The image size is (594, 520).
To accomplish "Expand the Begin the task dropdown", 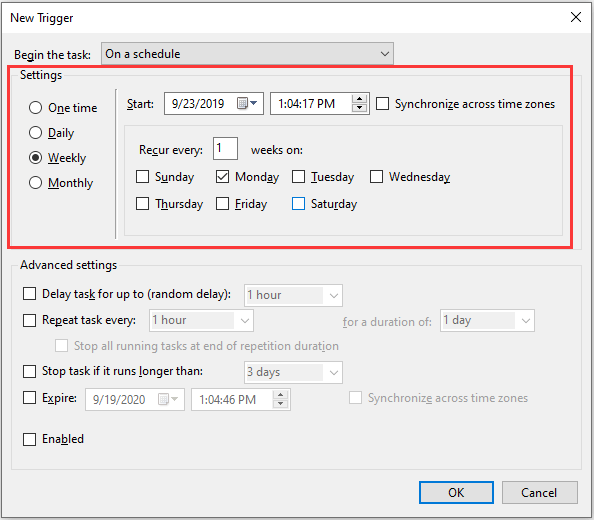I will 247,54.
